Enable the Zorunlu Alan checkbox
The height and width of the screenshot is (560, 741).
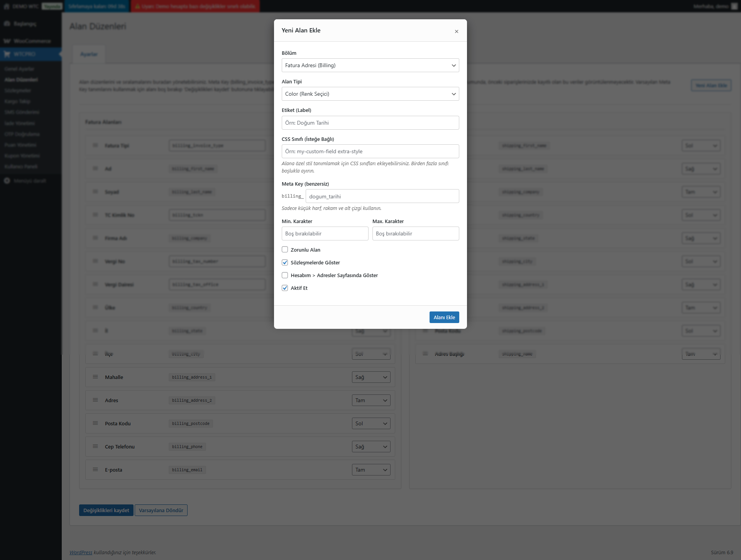tap(285, 249)
